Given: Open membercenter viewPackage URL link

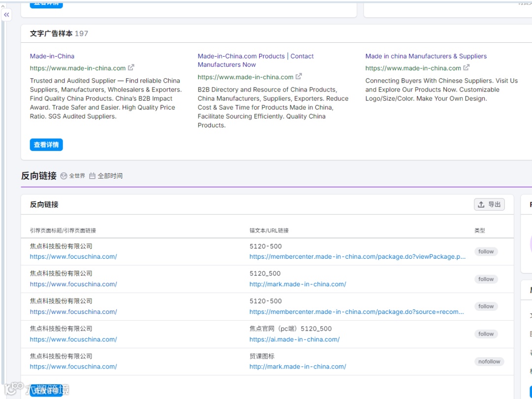Looking at the screenshot, I should (357, 257).
